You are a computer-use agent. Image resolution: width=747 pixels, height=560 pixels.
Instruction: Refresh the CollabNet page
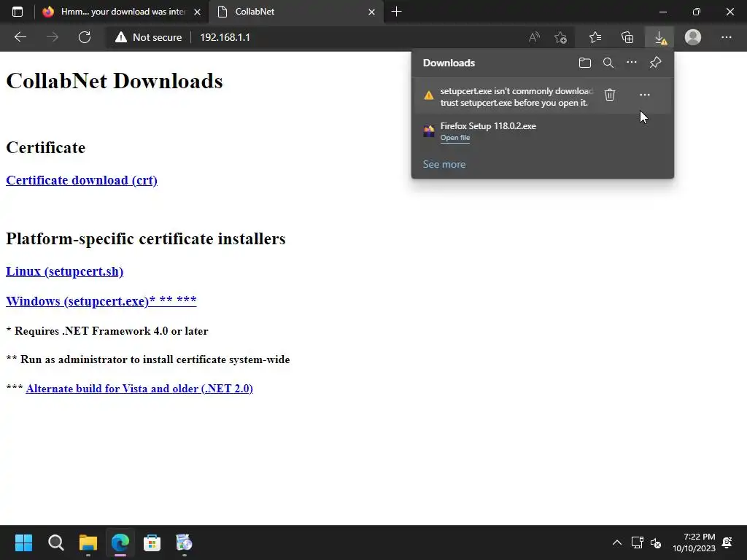pyautogui.click(x=85, y=37)
